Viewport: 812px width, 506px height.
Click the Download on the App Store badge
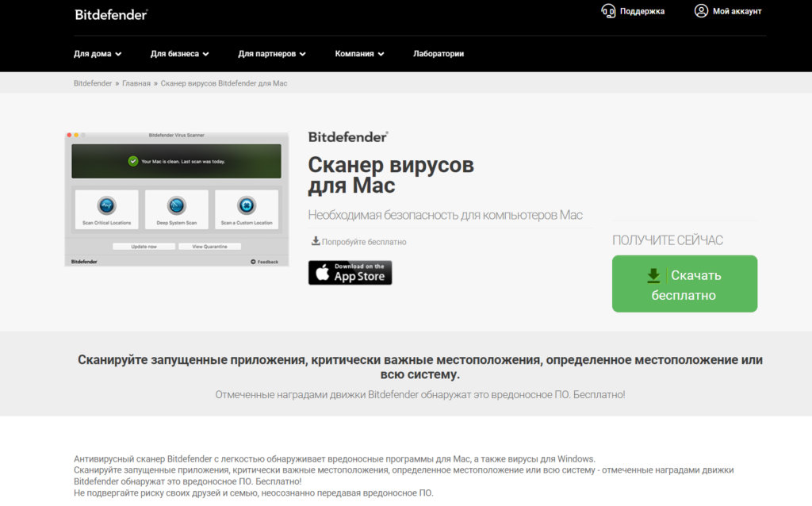[x=350, y=272]
